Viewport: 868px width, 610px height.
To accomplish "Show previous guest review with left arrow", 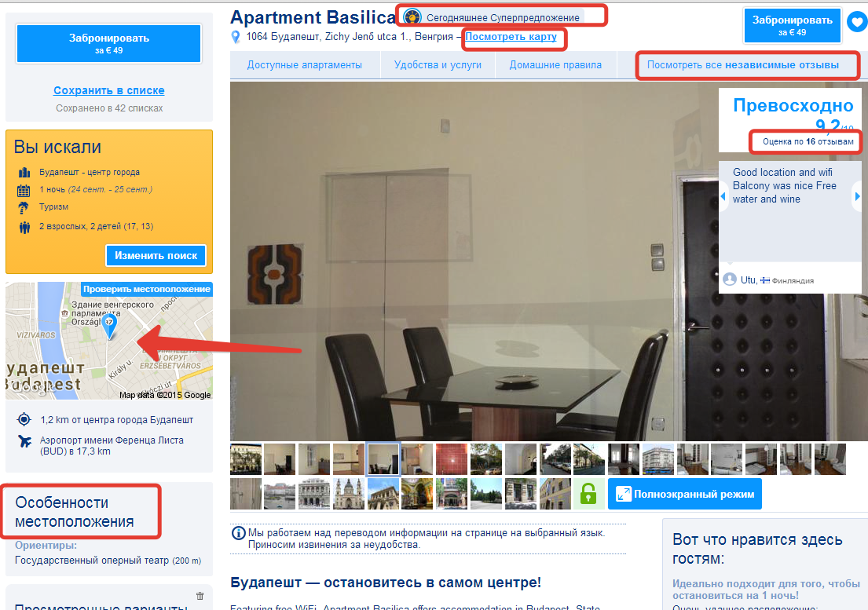I will pos(723,196).
